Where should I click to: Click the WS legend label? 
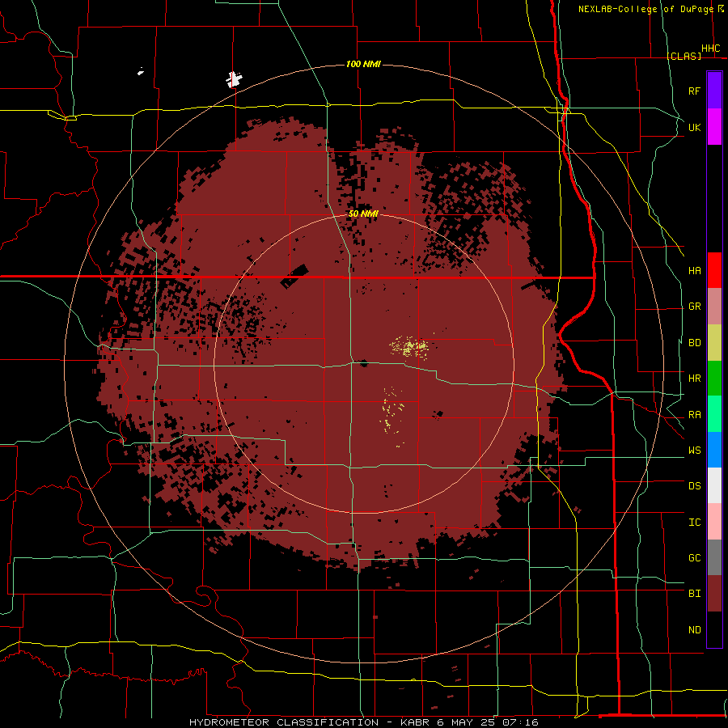[695, 451]
